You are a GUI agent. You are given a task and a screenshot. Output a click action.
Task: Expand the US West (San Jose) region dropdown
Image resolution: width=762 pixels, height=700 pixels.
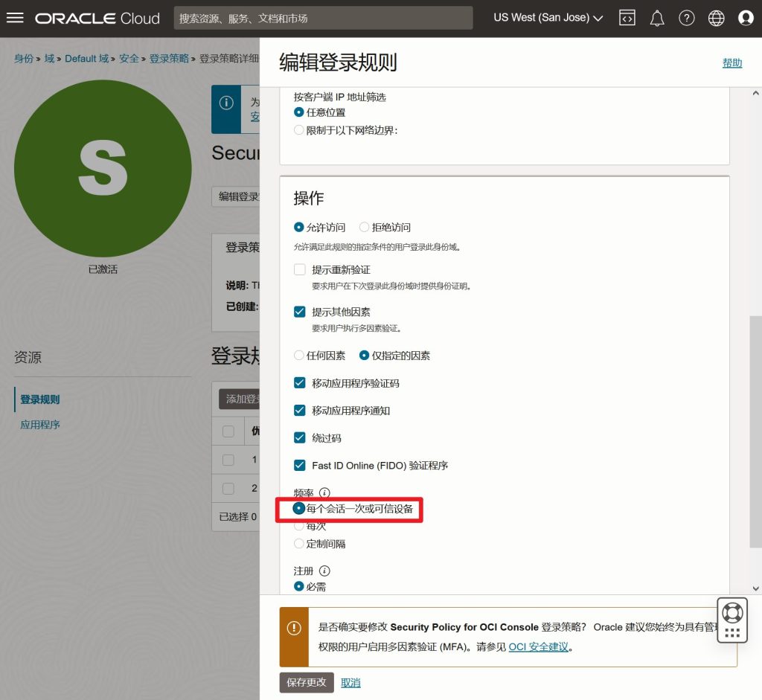548,18
